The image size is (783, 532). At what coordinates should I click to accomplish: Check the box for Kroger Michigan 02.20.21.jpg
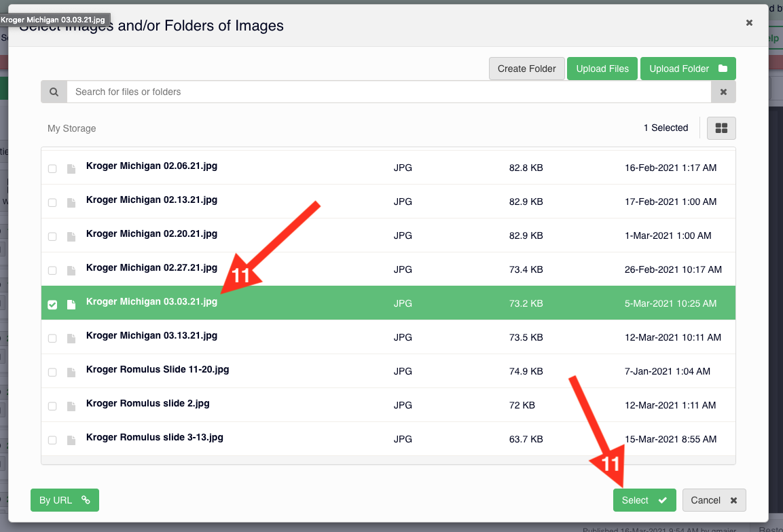pyautogui.click(x=52, y=237)
